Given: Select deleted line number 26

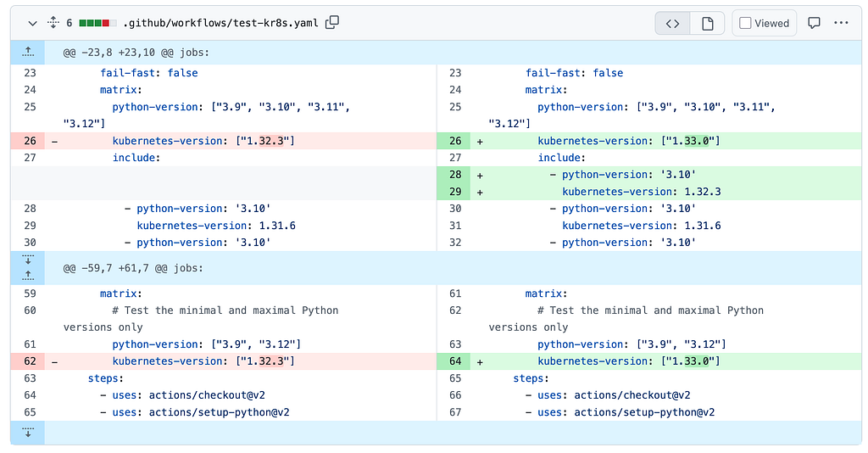Looking at the screenshot, I should click(x=30, y=141).
